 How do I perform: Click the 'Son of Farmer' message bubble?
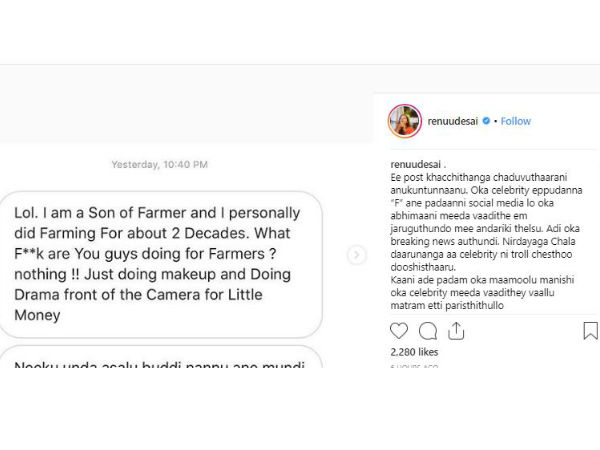[167, 263]
